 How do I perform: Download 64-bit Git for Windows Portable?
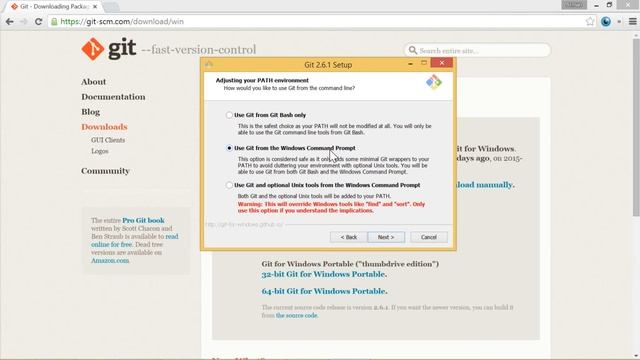(x=324, y=291)
